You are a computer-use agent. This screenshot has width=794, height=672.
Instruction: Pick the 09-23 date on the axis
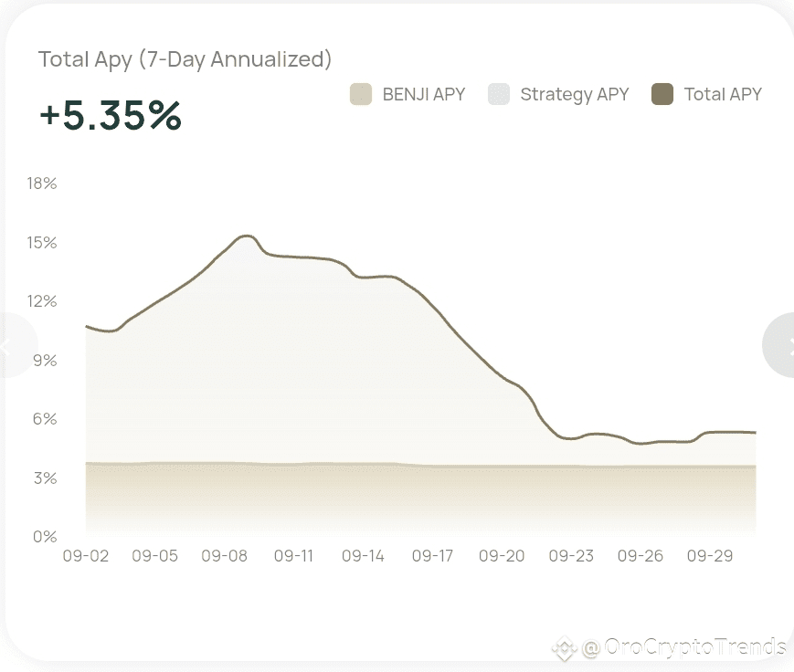coord(571,555)
